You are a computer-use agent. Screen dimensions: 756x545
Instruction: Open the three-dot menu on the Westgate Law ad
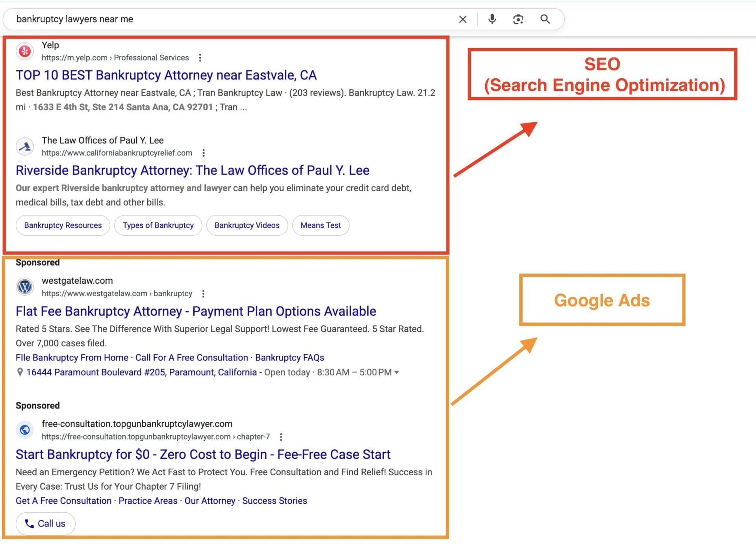coord(204,294)
